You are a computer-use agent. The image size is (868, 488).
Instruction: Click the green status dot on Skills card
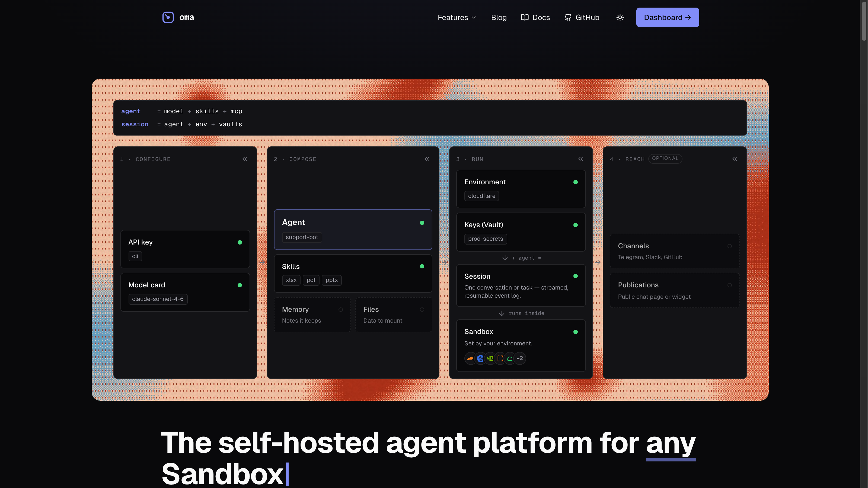pyautogui.click(x=422, y=266)
